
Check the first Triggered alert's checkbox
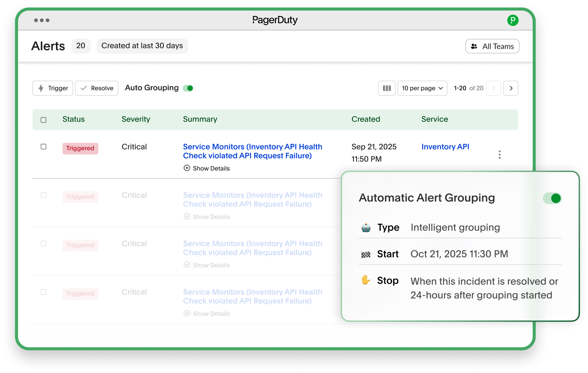43,147
